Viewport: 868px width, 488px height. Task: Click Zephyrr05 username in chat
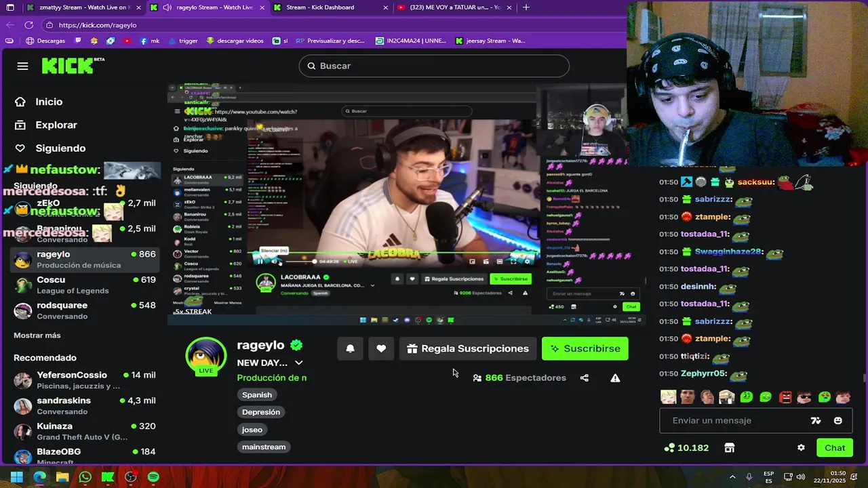point(704,373)
